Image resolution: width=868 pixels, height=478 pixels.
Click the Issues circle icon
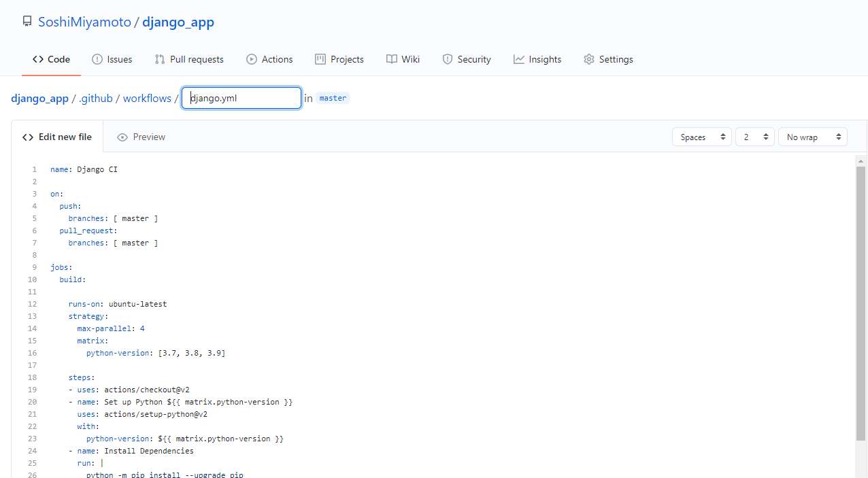tap(97, 59)
